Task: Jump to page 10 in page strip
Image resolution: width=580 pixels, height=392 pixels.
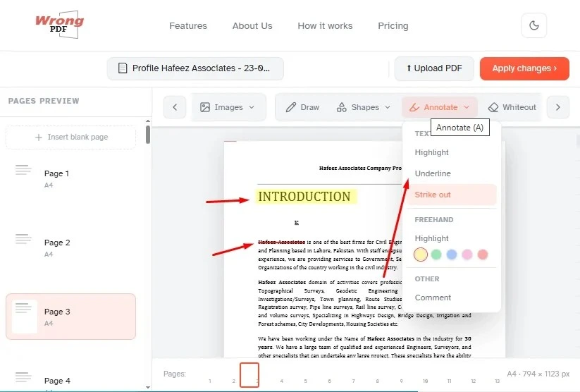Action: tap(426, 381)
